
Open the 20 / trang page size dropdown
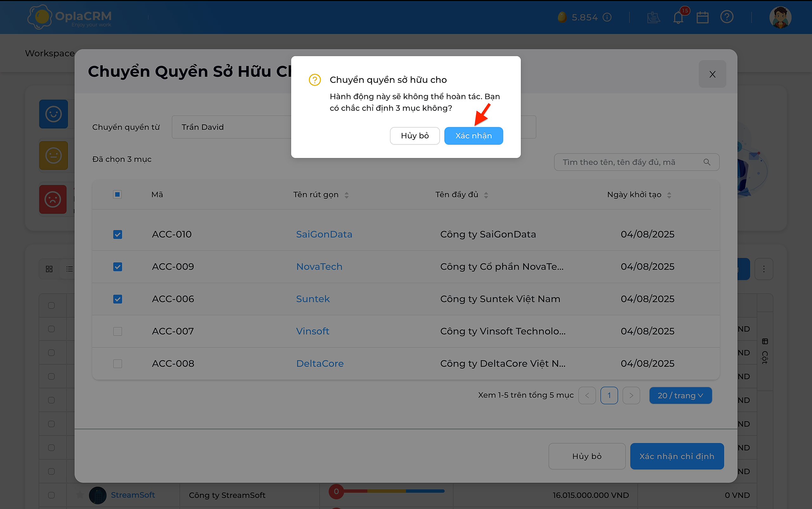point(680,395)
